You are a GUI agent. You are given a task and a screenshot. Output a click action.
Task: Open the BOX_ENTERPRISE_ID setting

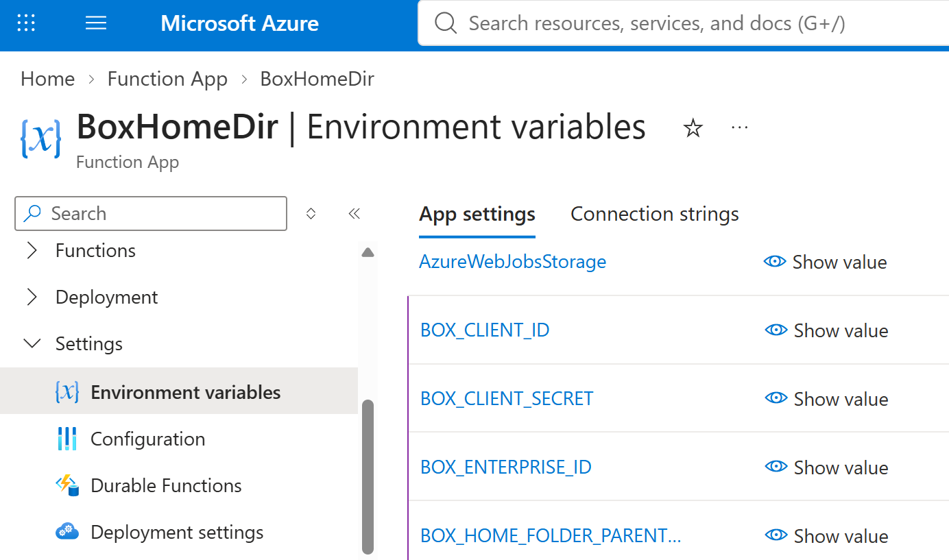pos(506,467)
